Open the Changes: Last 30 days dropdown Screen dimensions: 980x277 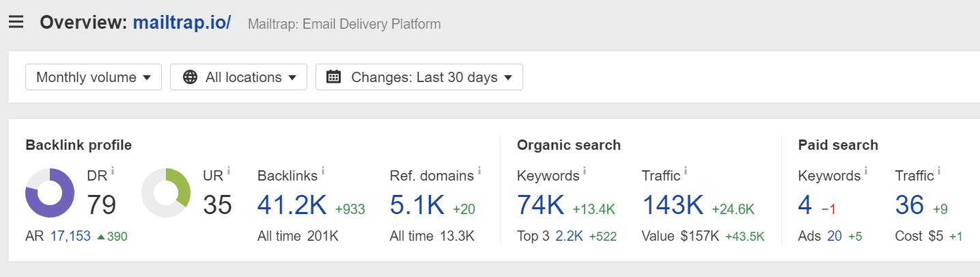[419, 77]
